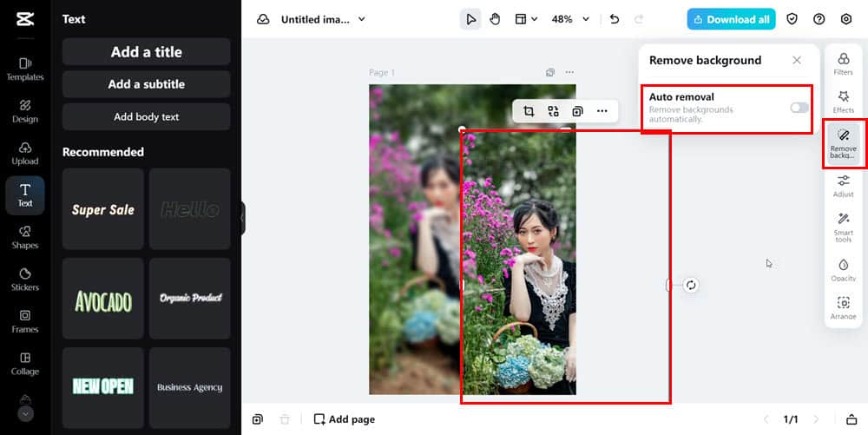The height and width of the screenshot is (435, 868).
Task: Click Add page button
Action: click(345, 419)
